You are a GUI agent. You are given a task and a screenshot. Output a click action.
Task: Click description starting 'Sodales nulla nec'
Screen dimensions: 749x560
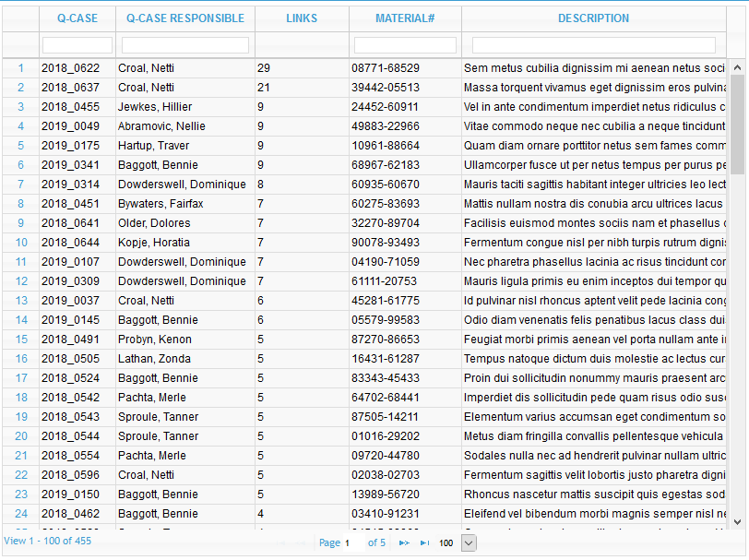tap(594, 456)
